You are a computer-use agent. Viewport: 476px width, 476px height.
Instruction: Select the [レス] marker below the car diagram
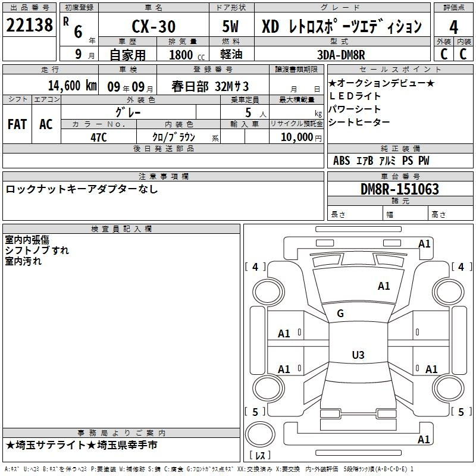[259, 456]
